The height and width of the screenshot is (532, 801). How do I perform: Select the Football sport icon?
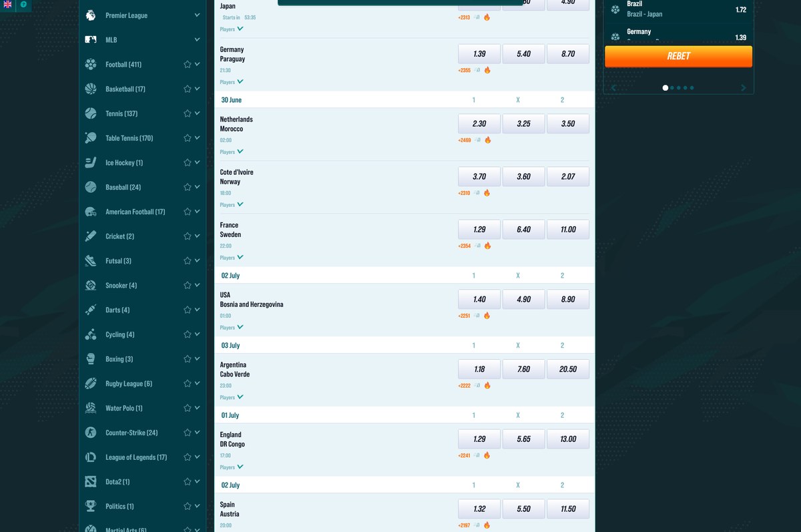click(91, 64)
